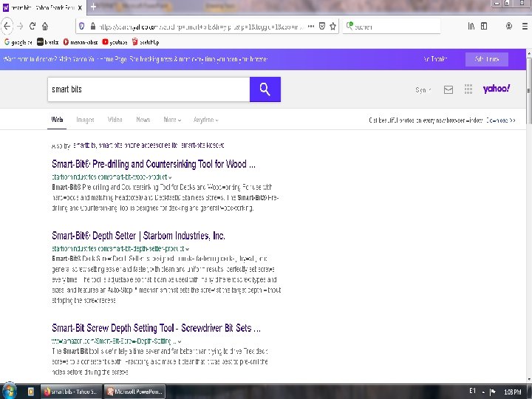Open the red bookmark left of youtube
Viewport: 532px width, 399px height.
[80, 42]
